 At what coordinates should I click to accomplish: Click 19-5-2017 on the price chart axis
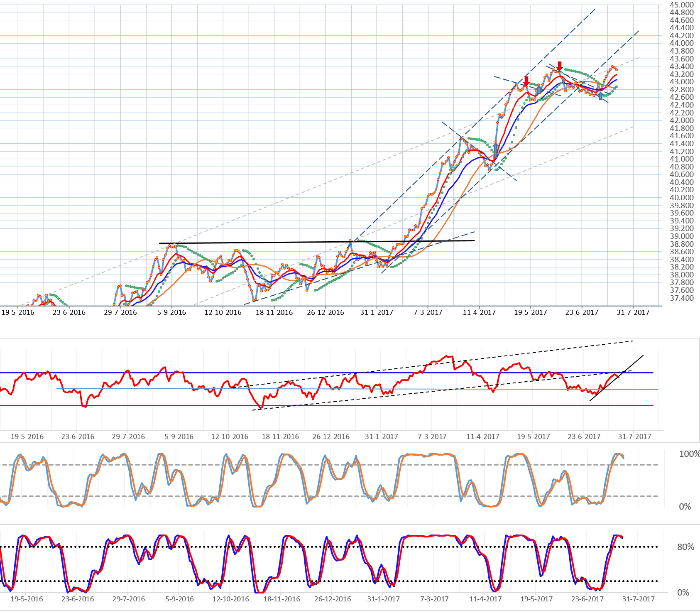[x=531, y=312]
